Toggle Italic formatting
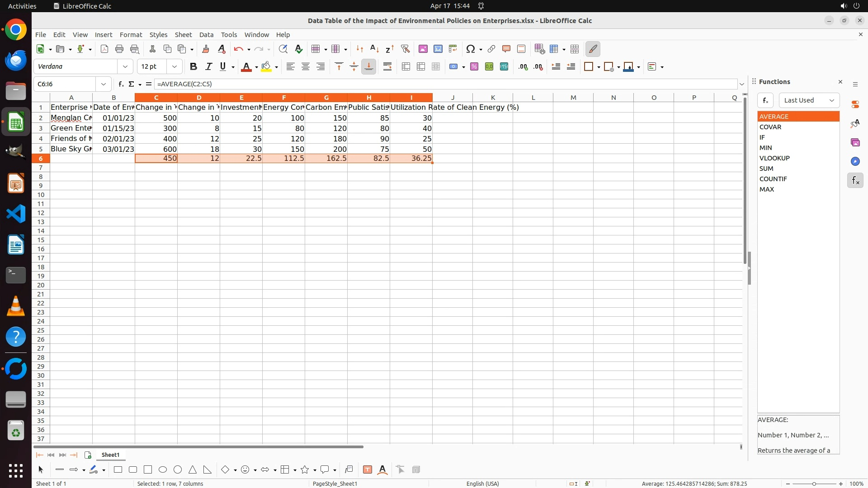 208,66
